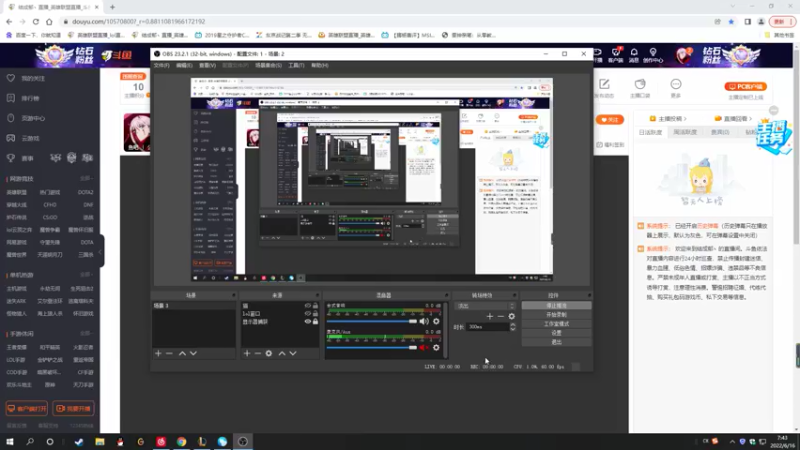Image resolution: width=800 pixels, height=450 pixels.
Task: Move scene down with the down arrow in Scenes panel
Action: point(193,353)
